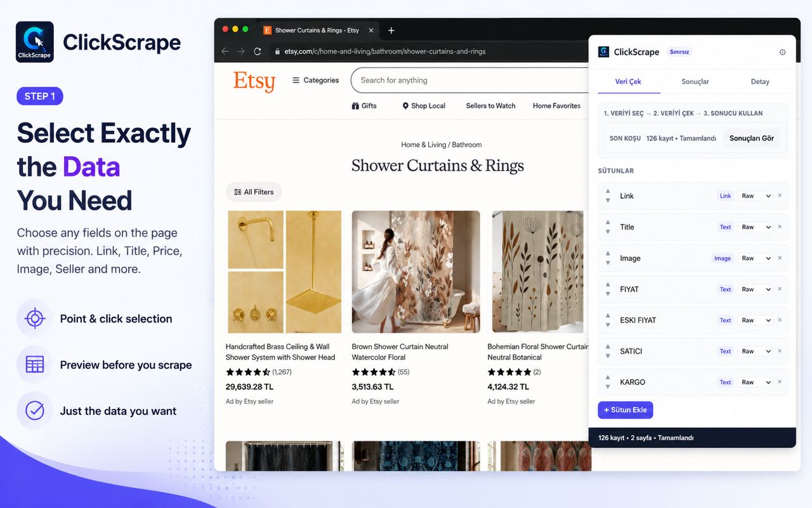Click the ClickScrape panel logo icon
This screenshot has height=508, width=812.
coord(604,52)
